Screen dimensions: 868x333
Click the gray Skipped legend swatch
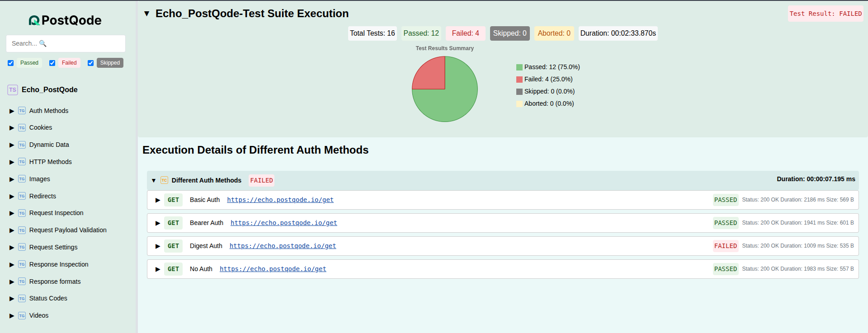click(519, 92)
